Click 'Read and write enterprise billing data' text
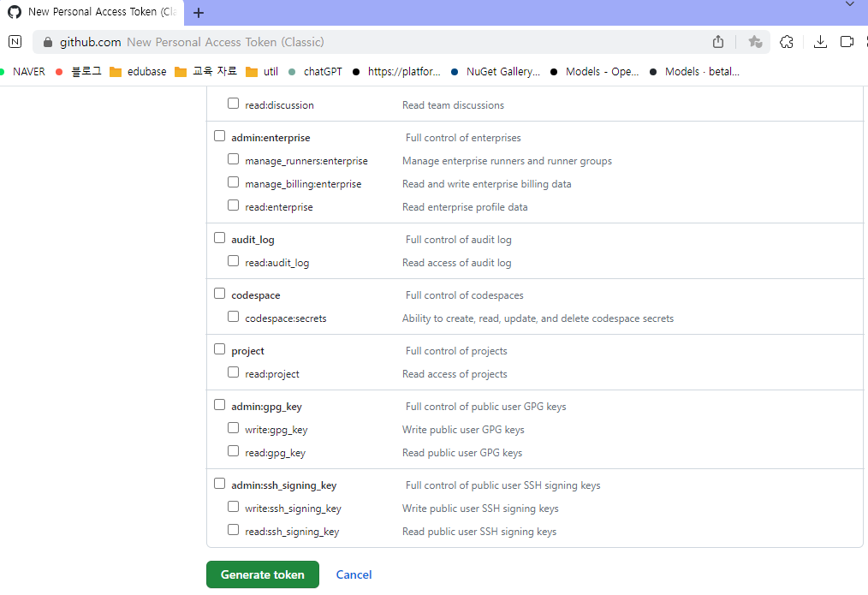The image size is (868, 595). [486, 184]
